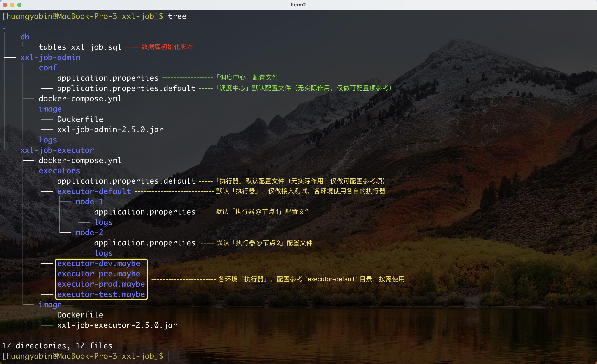Click the Iterm2 window title
This screenshot has height=364, width=597.
click(x=298, y=5)
